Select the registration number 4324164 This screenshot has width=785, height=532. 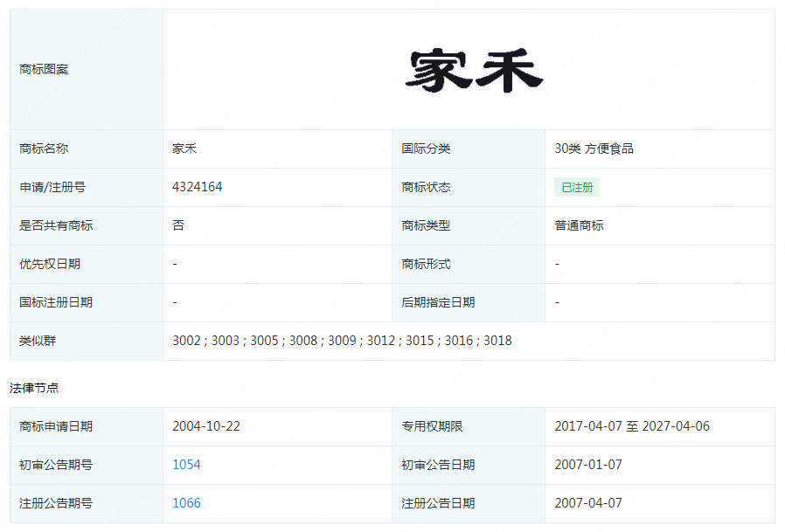tap(198, 187)
